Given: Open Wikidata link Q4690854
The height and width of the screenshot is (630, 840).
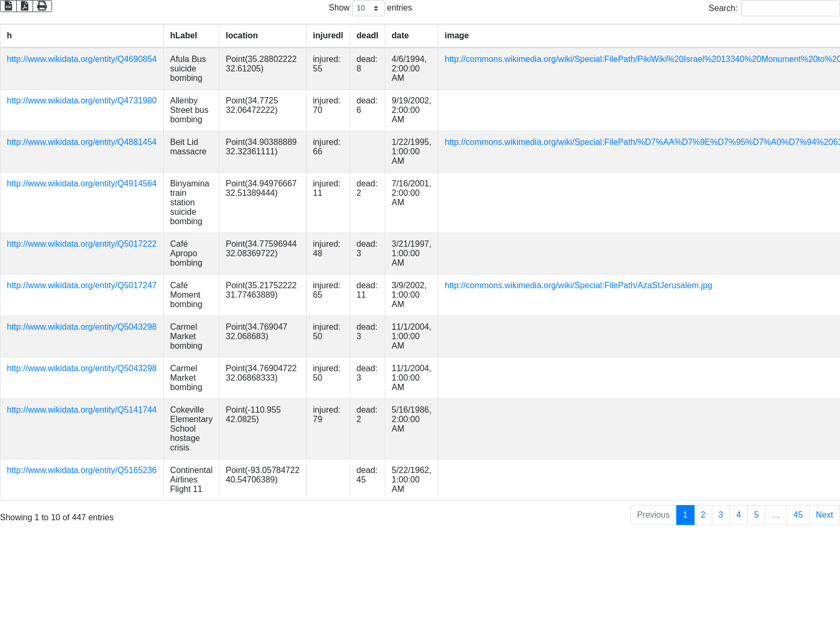Looking at the screenshot, I should point(81,59).
